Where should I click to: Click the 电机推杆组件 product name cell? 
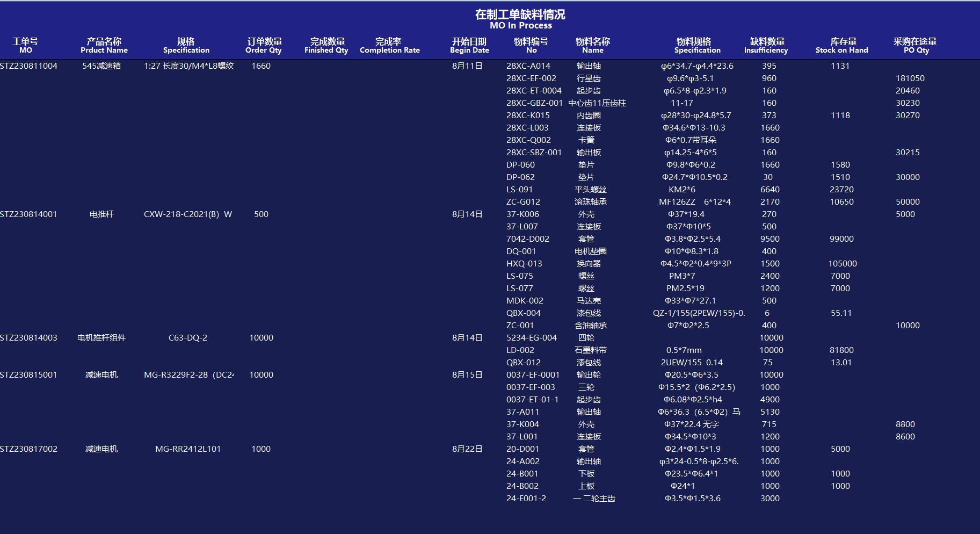click(101, 338)
